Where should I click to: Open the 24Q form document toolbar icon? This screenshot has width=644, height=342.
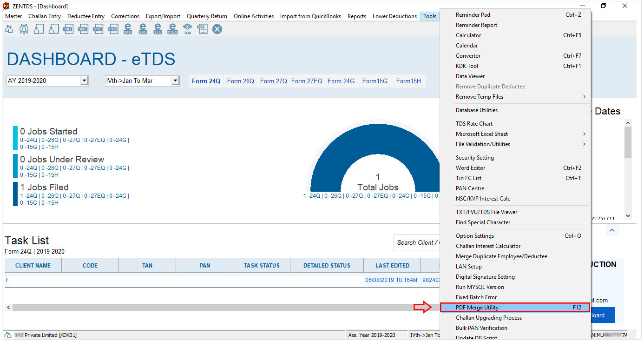pyautogui.click(x=68, y=29)
